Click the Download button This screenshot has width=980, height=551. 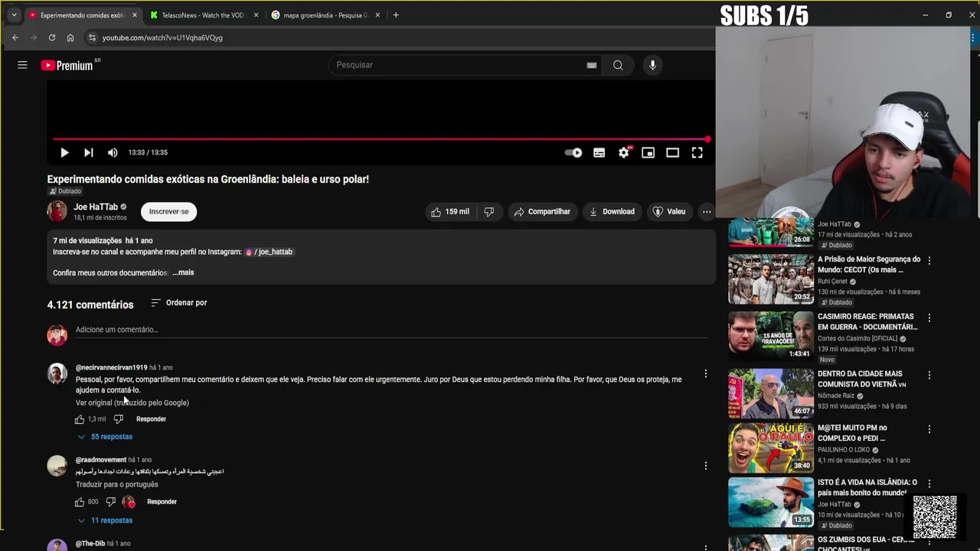(611, 211)
